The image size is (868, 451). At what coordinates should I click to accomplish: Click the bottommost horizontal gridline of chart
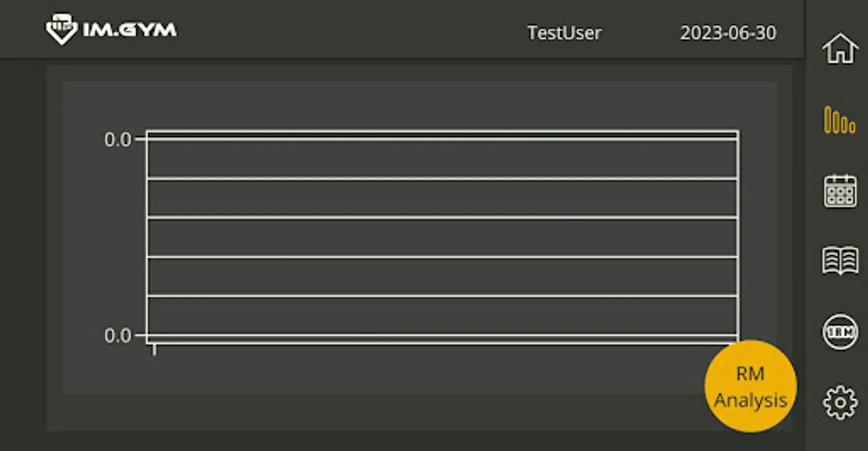click(x=441, y=335)
